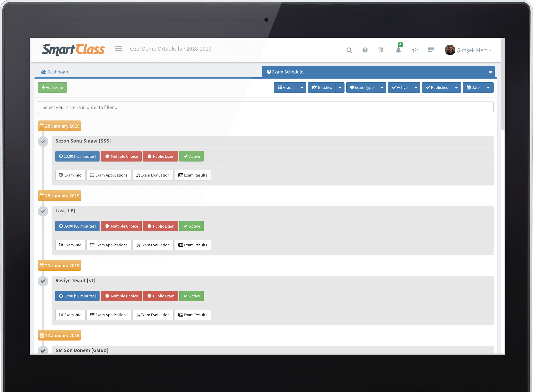Expand the Exam Type dropdown arrow
Screen dimensions: 533x392
coord(382,88)
